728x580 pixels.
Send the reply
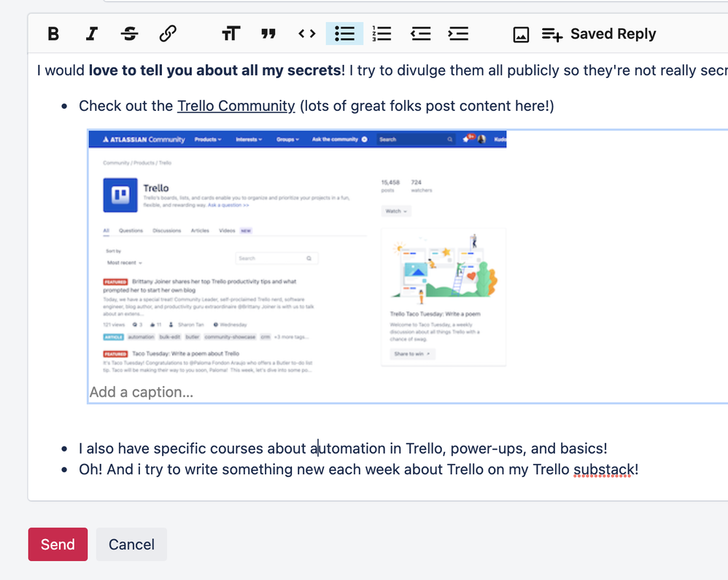click(58, 544)
